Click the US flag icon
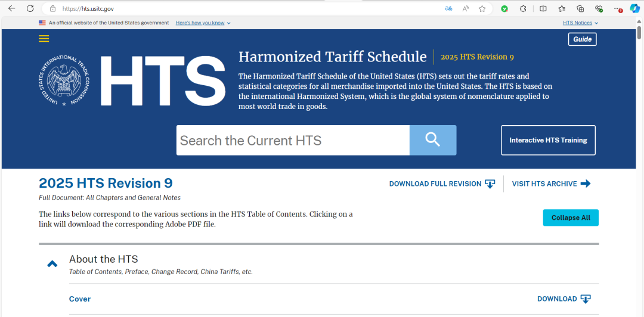 [42, 23]
